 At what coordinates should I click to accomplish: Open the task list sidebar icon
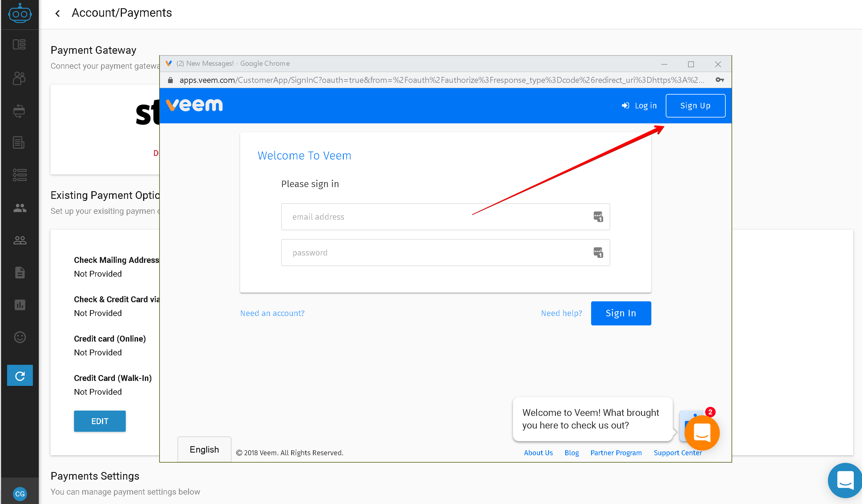click(19, 175)
